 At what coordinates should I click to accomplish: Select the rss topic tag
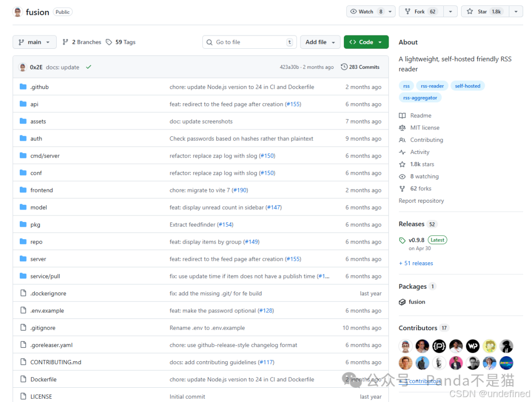406,86
